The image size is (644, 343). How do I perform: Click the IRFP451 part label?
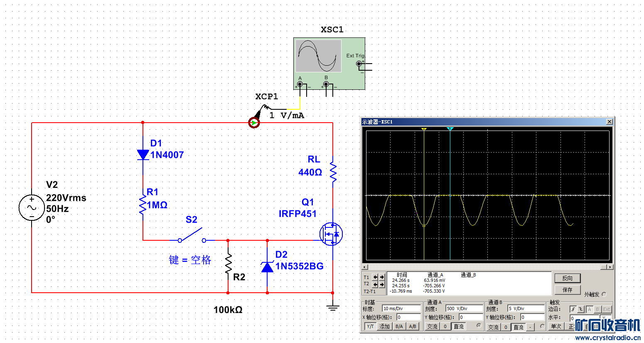point(297,214)
